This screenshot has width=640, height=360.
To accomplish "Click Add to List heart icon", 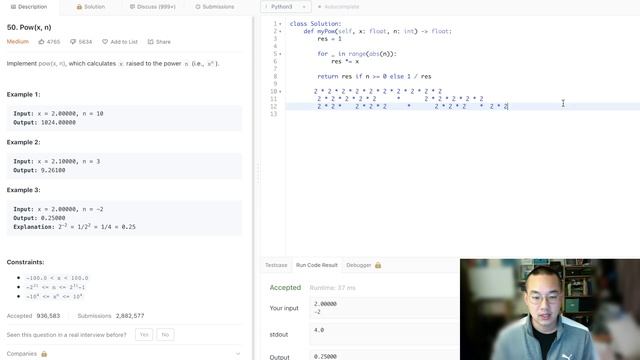I will point(105,42).
